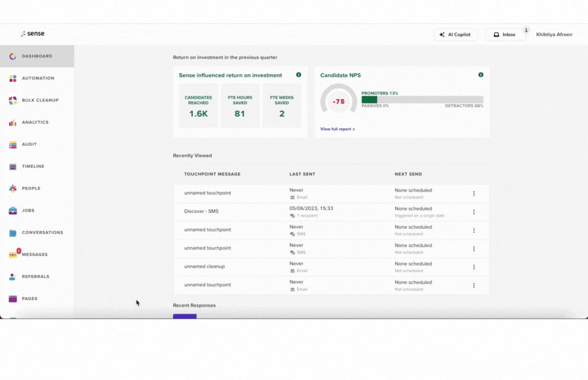Open the Discover - SMS touchpoint
Image resolution: width=588 pixels, height=380 pixels.
click(201, 212)
